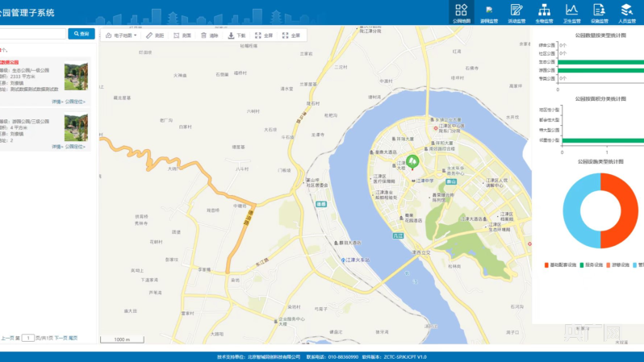644x362 pixels.
Task: Click the green park tree marker on map
Action: click(x=412, y=162)
